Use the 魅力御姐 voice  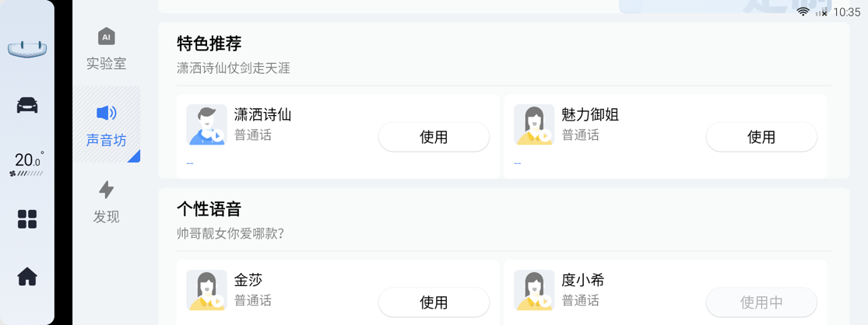point(761,137)
